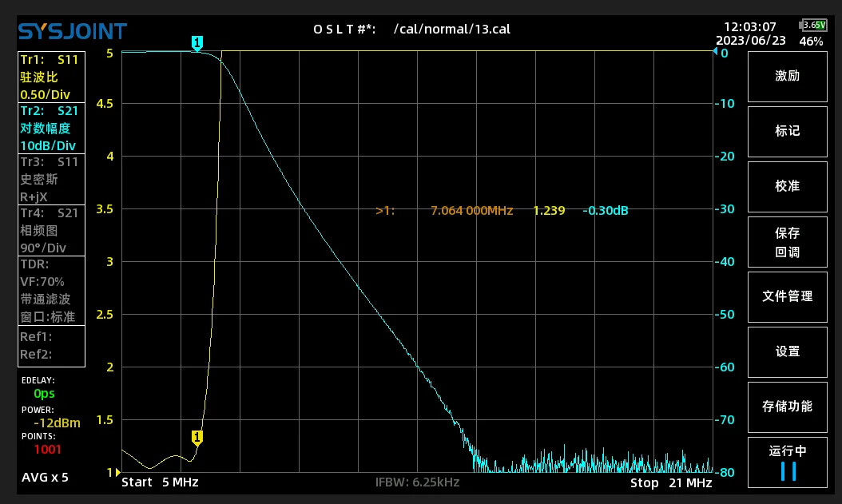Click the Stop 21 MHz frequency label

(671, 483)
